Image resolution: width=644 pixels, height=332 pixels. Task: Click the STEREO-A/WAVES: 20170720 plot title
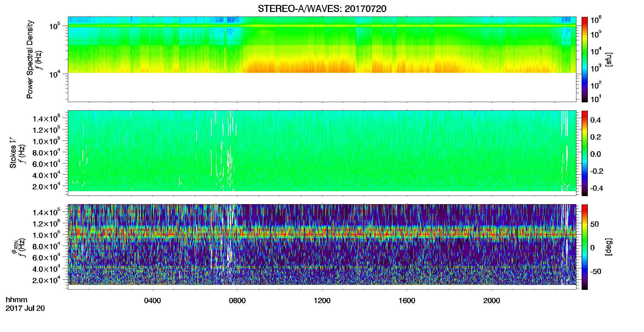322,9
